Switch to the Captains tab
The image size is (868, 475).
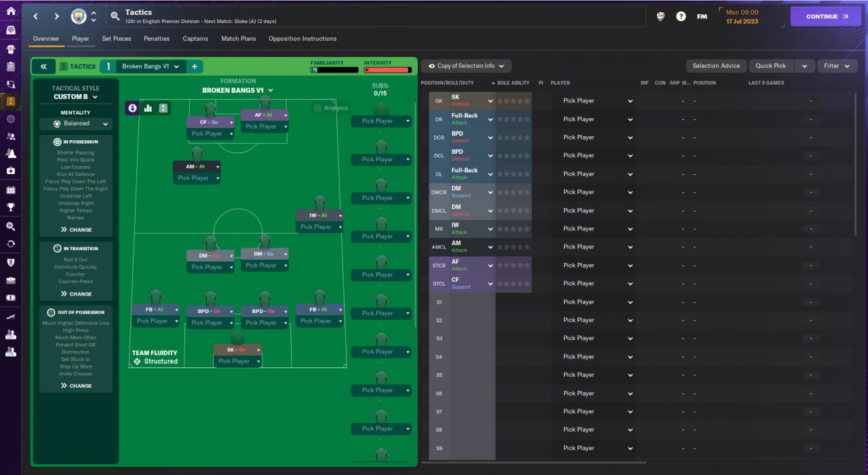[195, 39]
